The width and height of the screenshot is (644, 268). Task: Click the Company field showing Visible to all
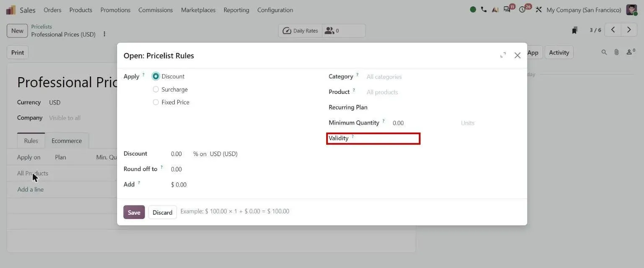pos(65,118)
